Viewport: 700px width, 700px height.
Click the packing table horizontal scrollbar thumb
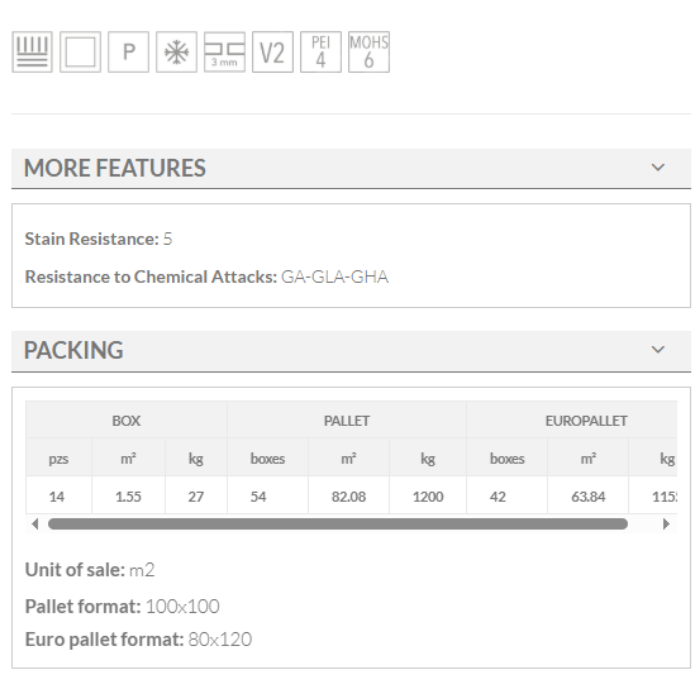tap(337, 523)
